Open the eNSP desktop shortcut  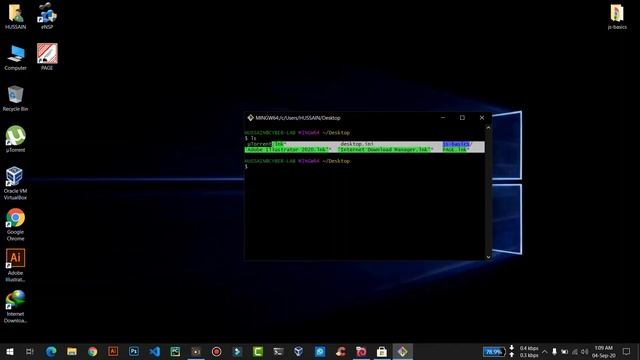point(47,16)
